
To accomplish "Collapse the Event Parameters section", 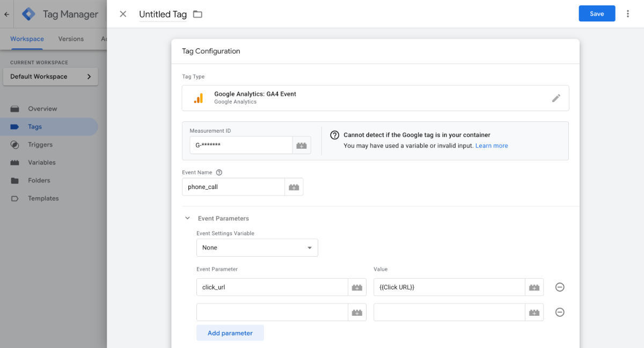I will (188, 219).
